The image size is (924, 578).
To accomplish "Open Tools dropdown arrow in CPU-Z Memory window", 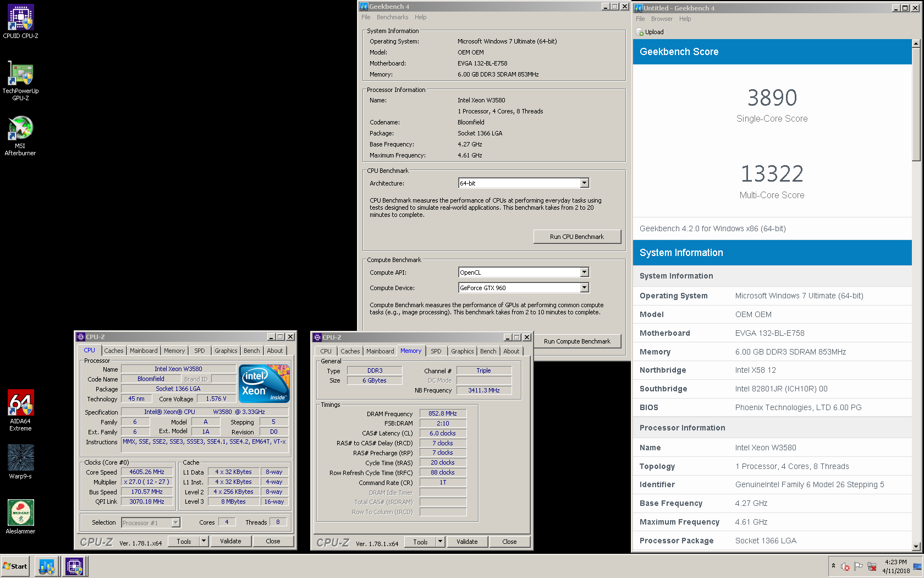I will tap(440, 542).
